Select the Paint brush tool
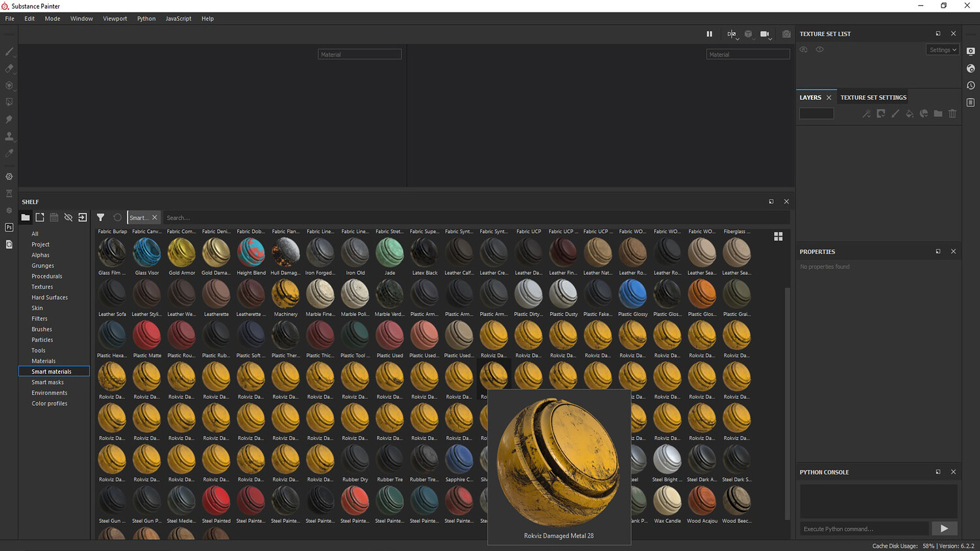The image size is (980, 551). [x=9, y=52]
